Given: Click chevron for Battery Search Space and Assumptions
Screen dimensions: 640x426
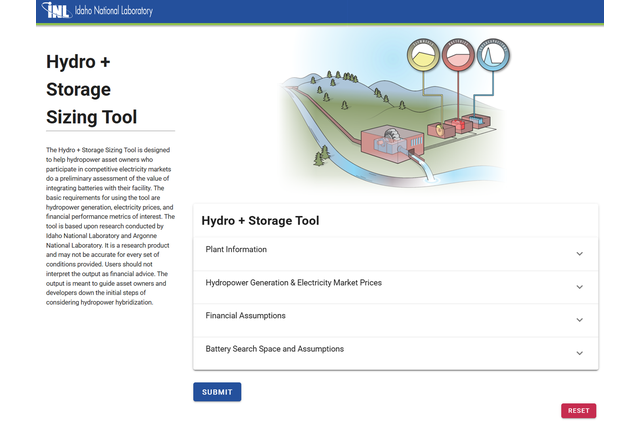Looking at the screenshot, I should pyautogui.click(x=579, y=353).
